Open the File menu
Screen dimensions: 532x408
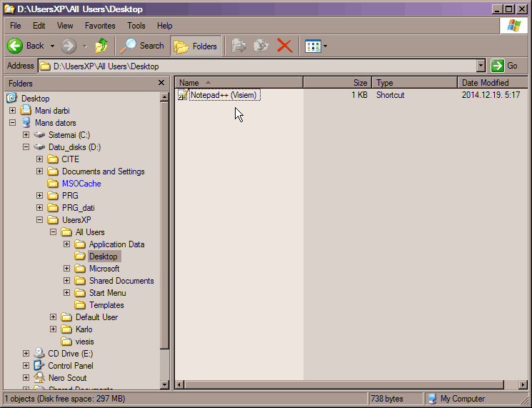(15, 26)
